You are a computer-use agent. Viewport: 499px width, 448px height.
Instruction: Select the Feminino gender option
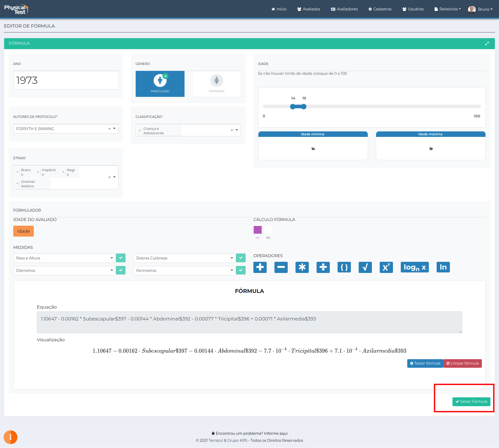[x=216, y=84]
